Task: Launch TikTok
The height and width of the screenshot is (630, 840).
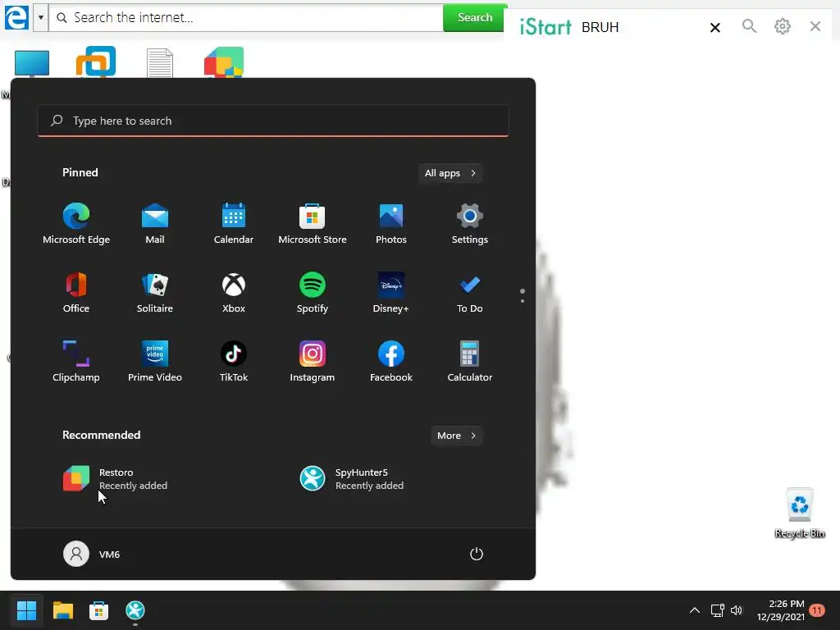Action: 234,362
